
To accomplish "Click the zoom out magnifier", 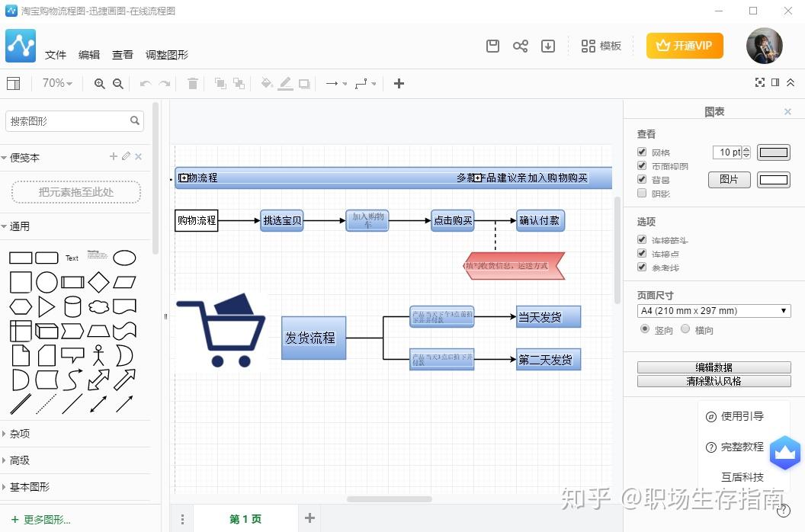I will pos(118,84).
